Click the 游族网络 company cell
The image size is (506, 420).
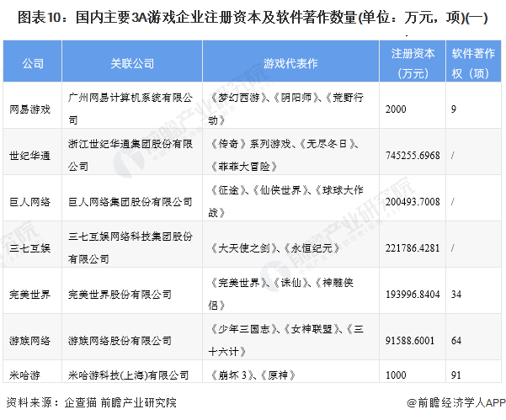click(33, 337)
